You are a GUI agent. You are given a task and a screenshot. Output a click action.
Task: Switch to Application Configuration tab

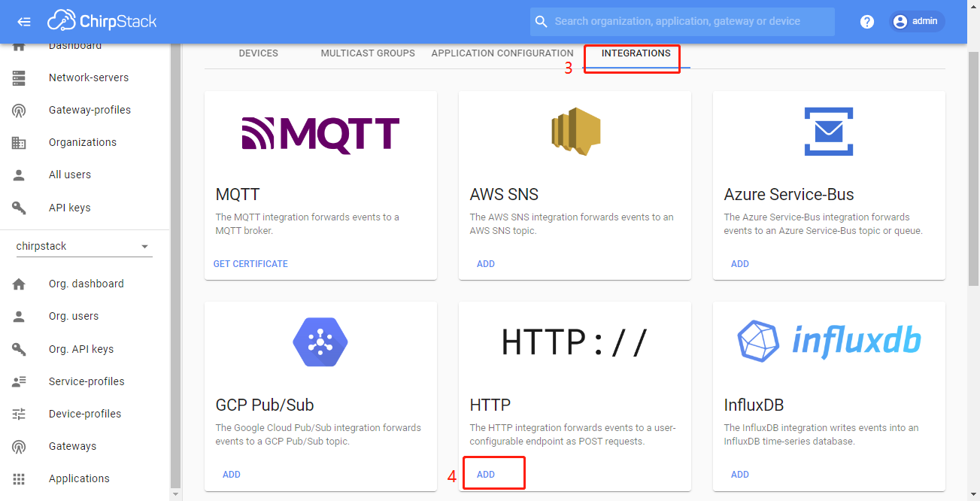tap(502, 53)
